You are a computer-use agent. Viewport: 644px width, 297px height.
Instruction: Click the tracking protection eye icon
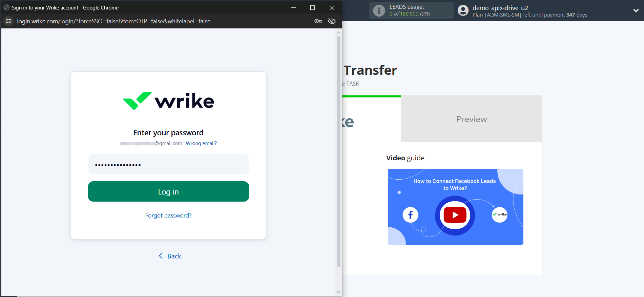coord(332,21)
